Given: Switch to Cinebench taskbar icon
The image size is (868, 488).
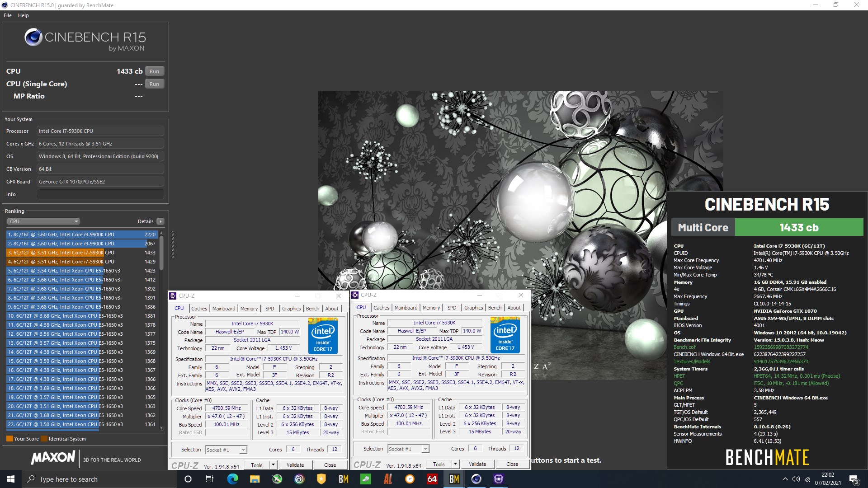Looking at the screenshot, I should (x=476, y=479).
